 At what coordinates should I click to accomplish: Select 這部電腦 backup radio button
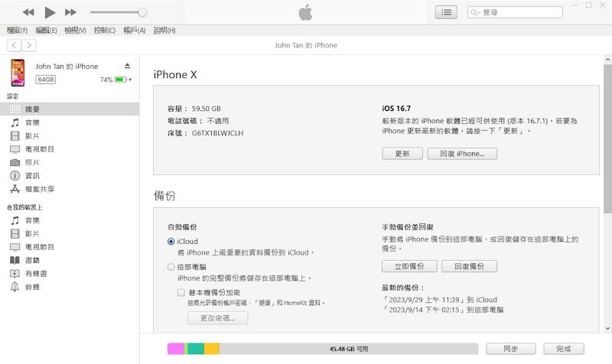coord(171,267)
